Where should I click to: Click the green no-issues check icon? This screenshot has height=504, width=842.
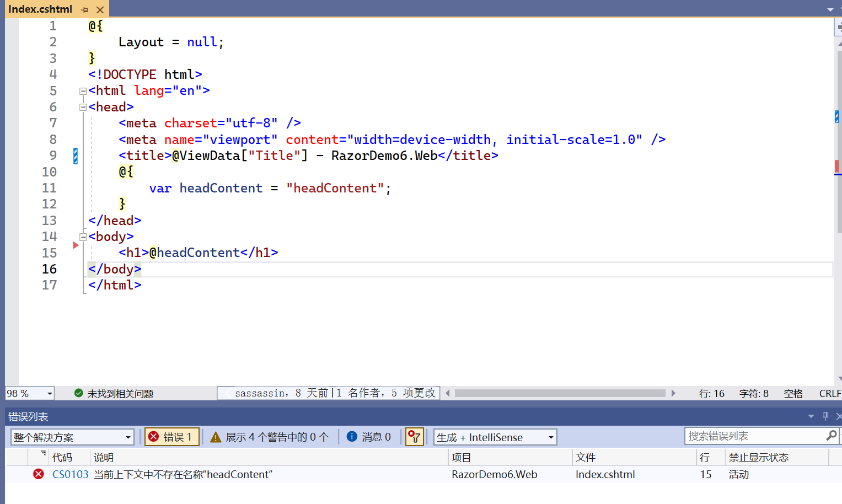tap(79, 393)
